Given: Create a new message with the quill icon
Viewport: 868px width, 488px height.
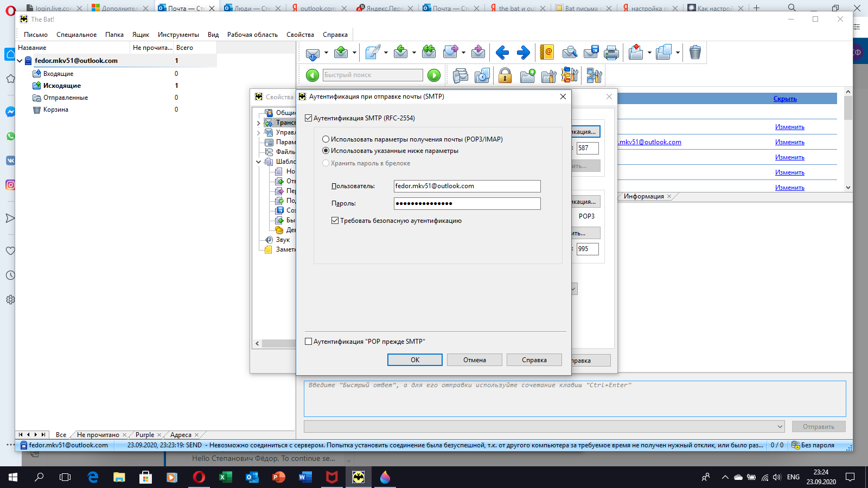Looking at the screenshot, I should 373,53.
